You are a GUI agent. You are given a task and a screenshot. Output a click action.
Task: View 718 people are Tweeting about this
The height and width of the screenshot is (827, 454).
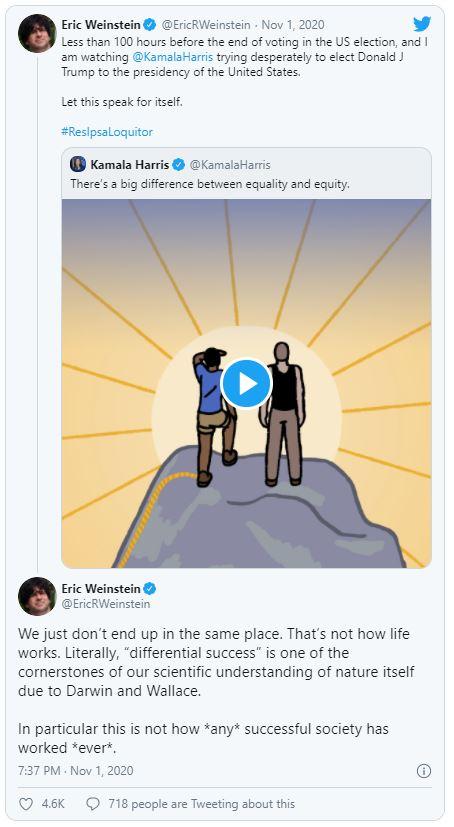pyautogui.click(x=201, y=804)
